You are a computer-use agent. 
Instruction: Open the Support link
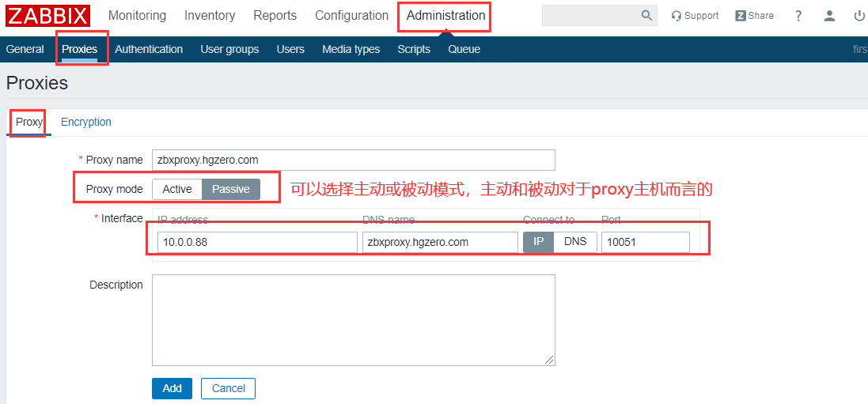[x=695, y=16]
